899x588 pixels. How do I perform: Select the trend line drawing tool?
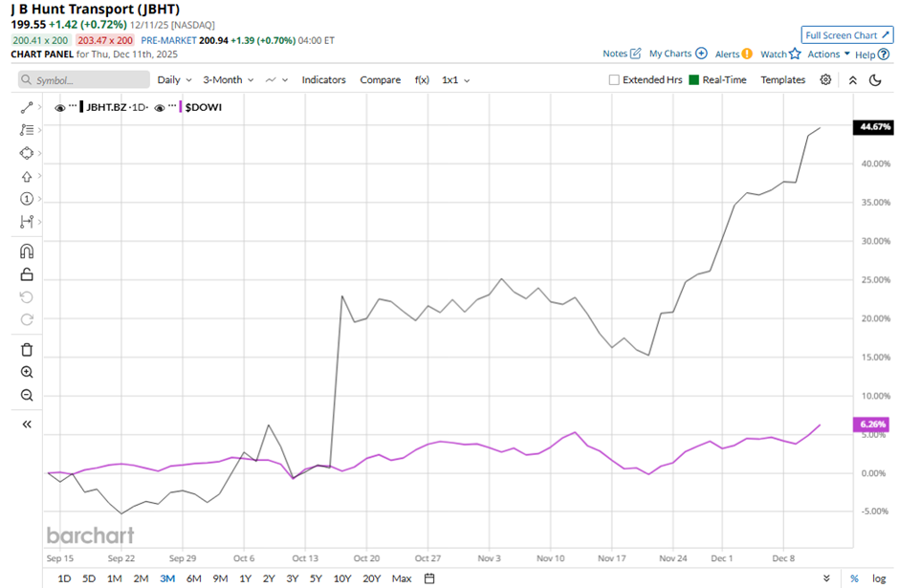[27, 108]
